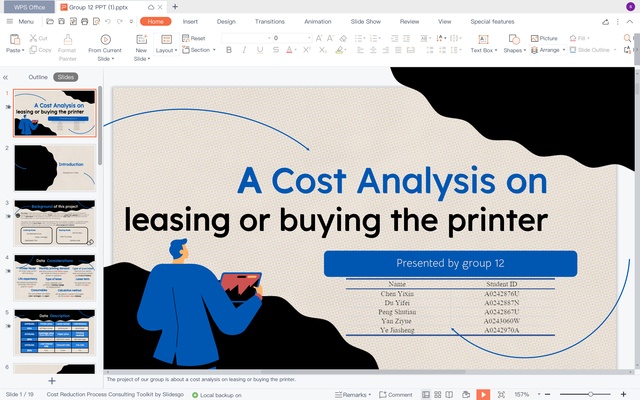The image size is (640, 400).
Task: Switch to Slide Sorter grid view
Action: pos(438,394)
